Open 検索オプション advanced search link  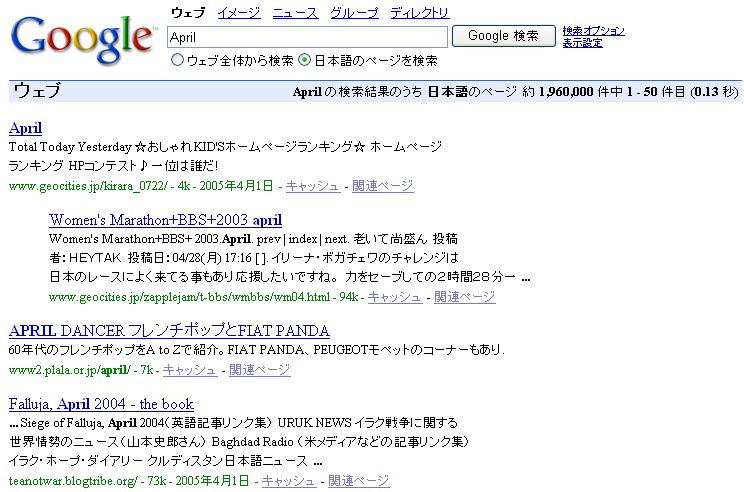click(x=593, y=31)
